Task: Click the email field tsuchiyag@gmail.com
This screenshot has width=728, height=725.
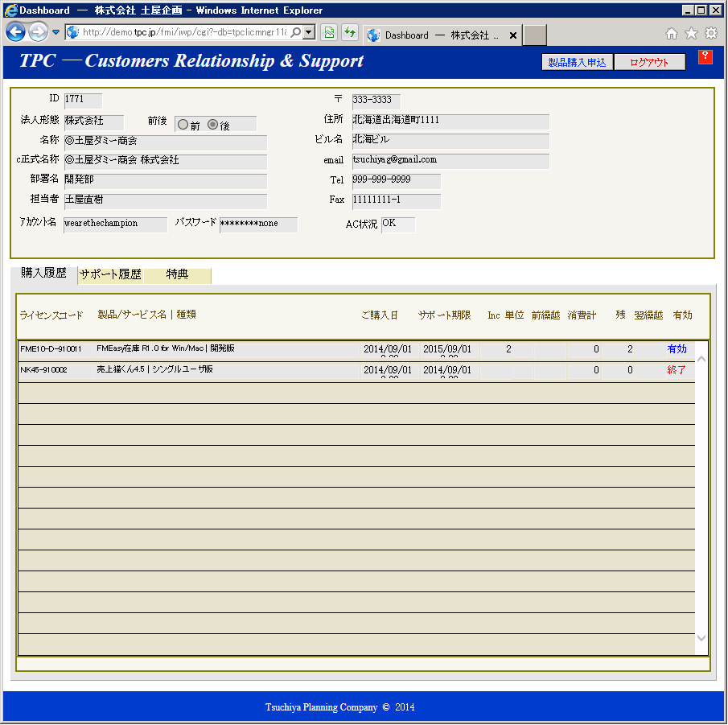Action: pyautogui.click(x=450, y=161)
